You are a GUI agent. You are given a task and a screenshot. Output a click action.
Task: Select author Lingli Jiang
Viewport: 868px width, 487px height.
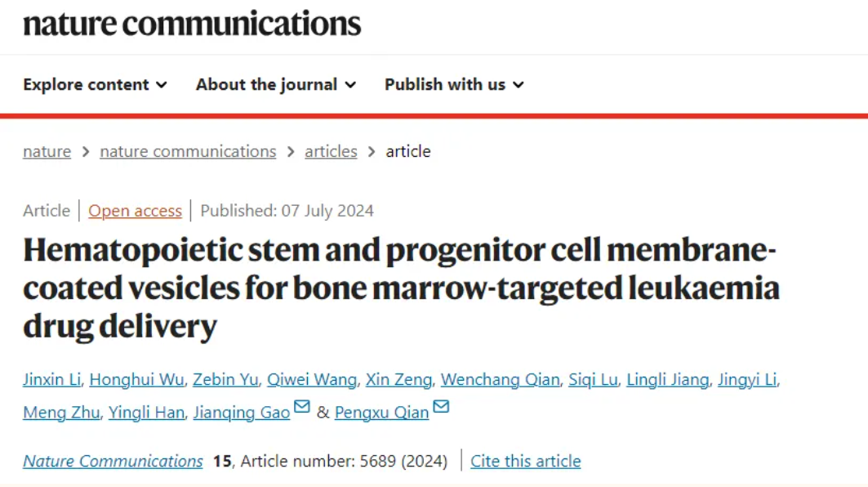click(x=668, y=379)
